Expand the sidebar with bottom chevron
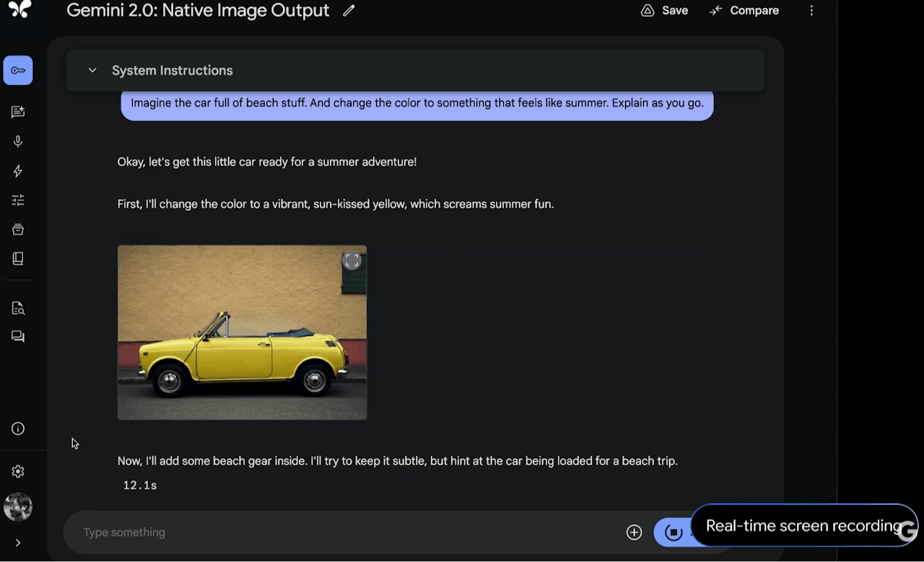 [18, 542]
